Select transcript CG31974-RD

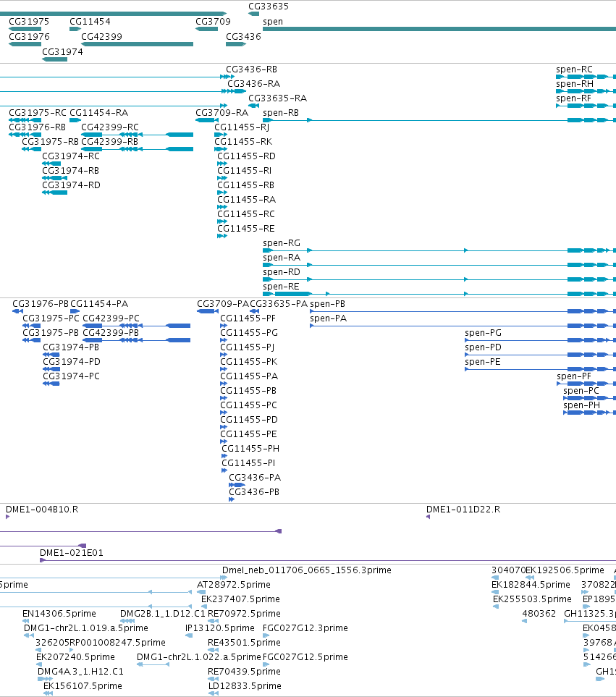(71, 185)
